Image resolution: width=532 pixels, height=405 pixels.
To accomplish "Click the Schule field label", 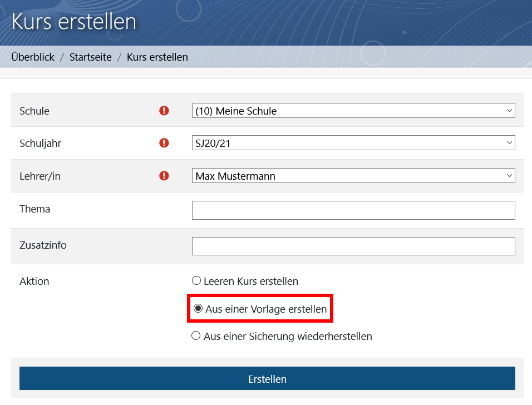I will (x=35, y=111).
